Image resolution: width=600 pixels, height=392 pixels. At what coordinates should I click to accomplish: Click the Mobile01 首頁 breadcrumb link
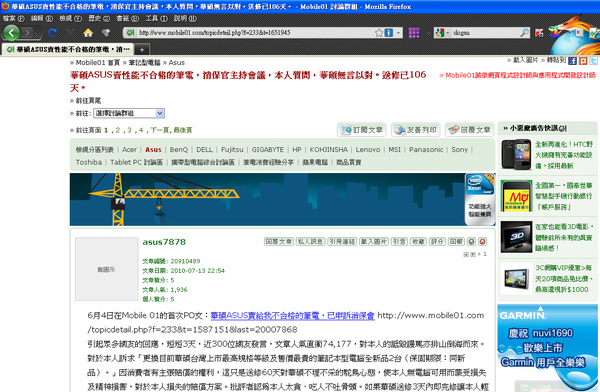click(98, 62)
